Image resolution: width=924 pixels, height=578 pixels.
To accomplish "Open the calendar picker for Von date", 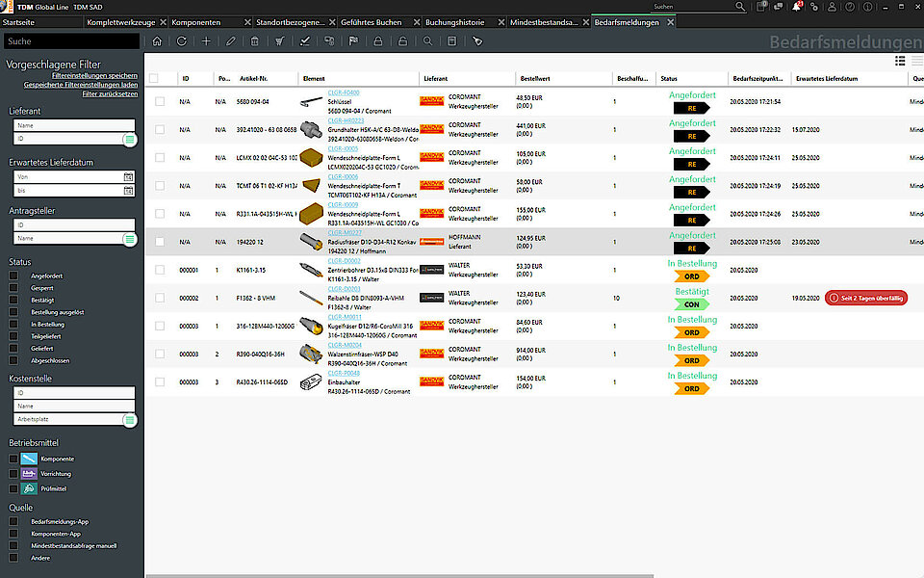I will [128, 177].
